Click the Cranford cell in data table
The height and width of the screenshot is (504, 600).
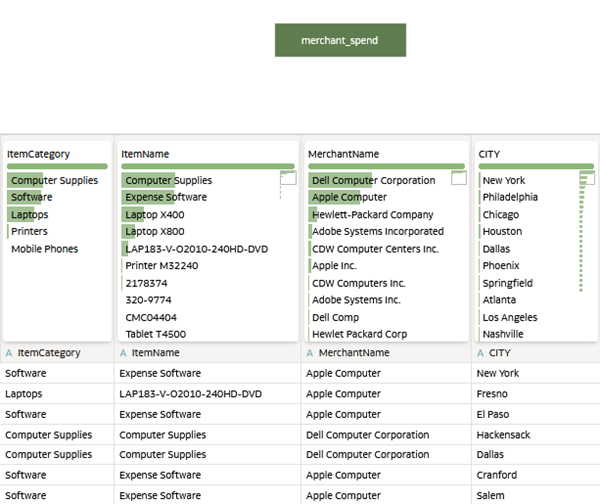(x=536, y=475)
